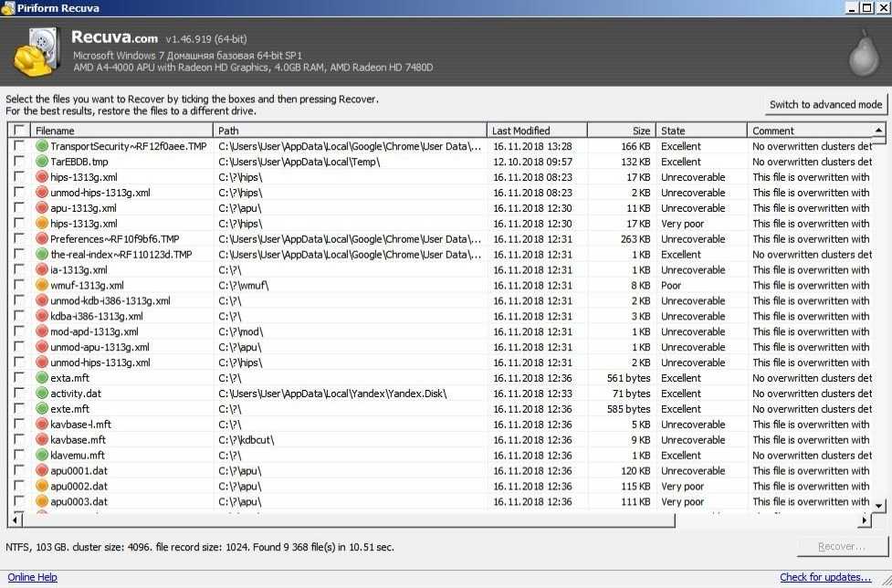Sort files by State column header

coord(700,131)
